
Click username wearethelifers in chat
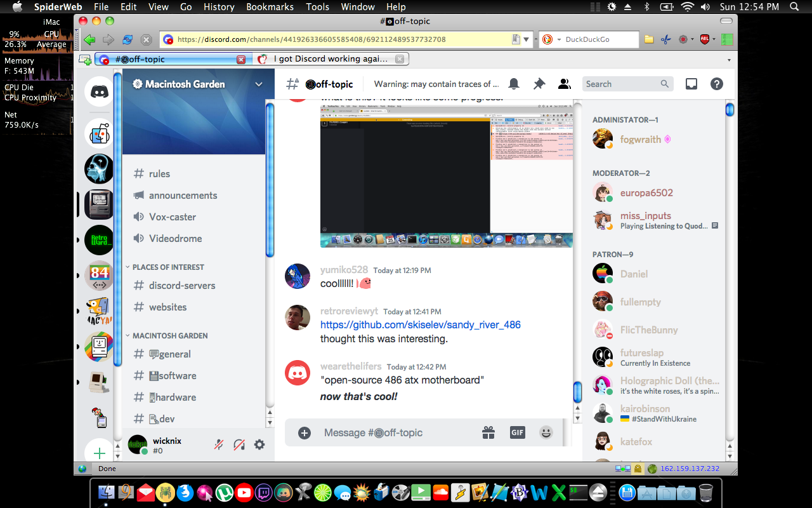tap(351, 366)
